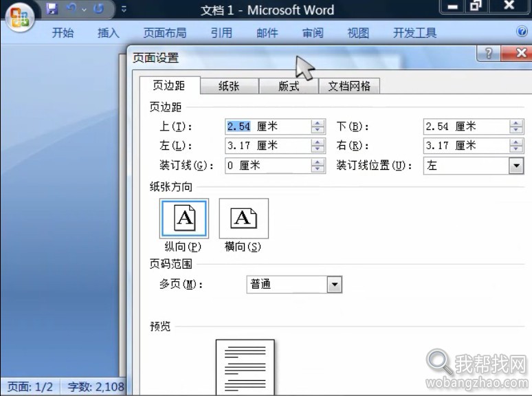
Task: Open the 审阅 ribbon tab
Action: 313,33
